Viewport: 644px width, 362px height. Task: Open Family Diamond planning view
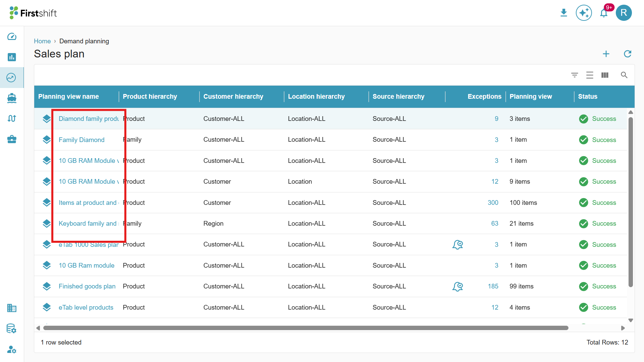tap(82, 140)
